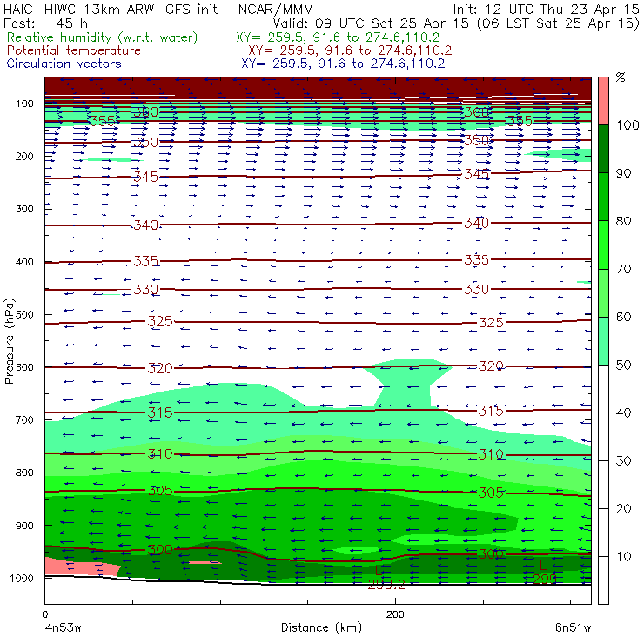Click the pink above-100% colorbar swatch

[x=603, y=101]
